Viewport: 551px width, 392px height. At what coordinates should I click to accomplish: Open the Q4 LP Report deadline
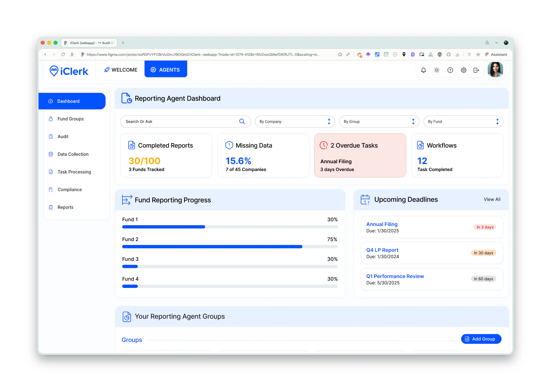pyautogui.click(x=432, y=253)
